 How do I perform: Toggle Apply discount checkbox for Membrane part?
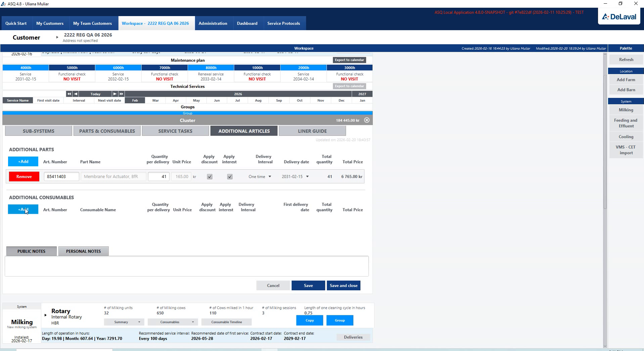click(210, 177)
